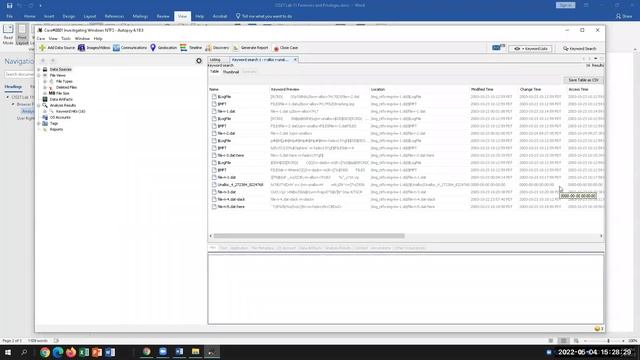Select the file-r-1.dat result row
Viewport: 640px width, 360px height.
[x=406, y=111]
